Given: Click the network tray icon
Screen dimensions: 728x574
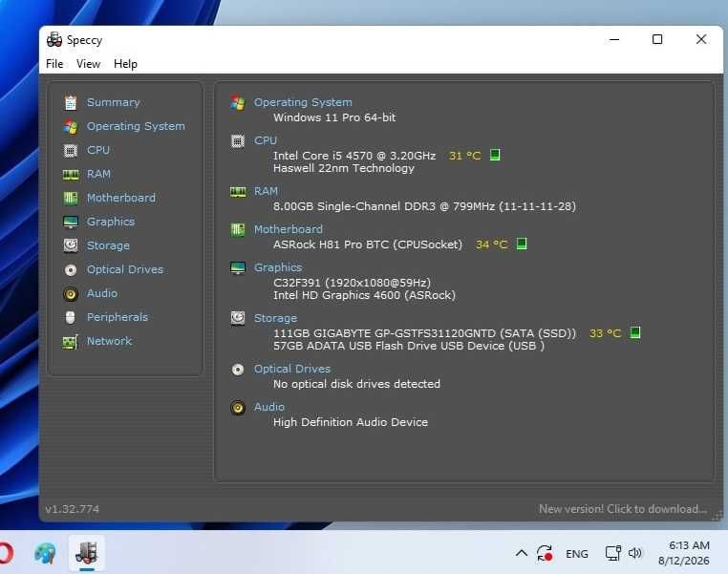Looking at the screenshot, I should tap(612, 553).
